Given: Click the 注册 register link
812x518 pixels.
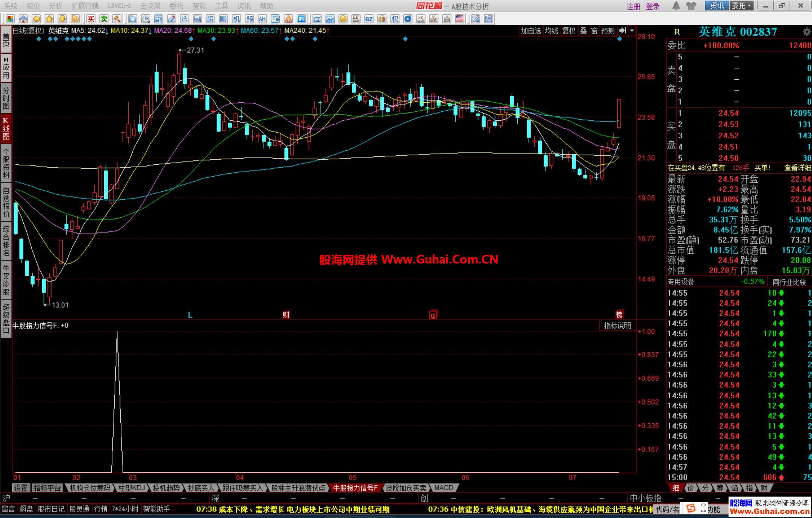Looking at the screenshot, I should coord(633,6).
